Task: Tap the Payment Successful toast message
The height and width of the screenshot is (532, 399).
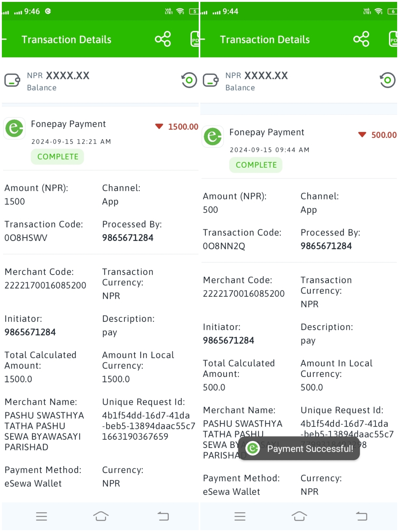Action: (x=299, y=449)
